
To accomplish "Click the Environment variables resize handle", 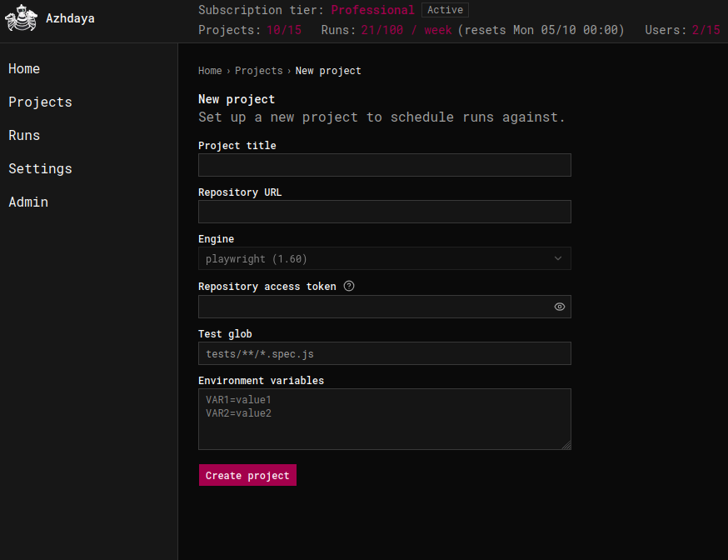I will click(566, 445).
